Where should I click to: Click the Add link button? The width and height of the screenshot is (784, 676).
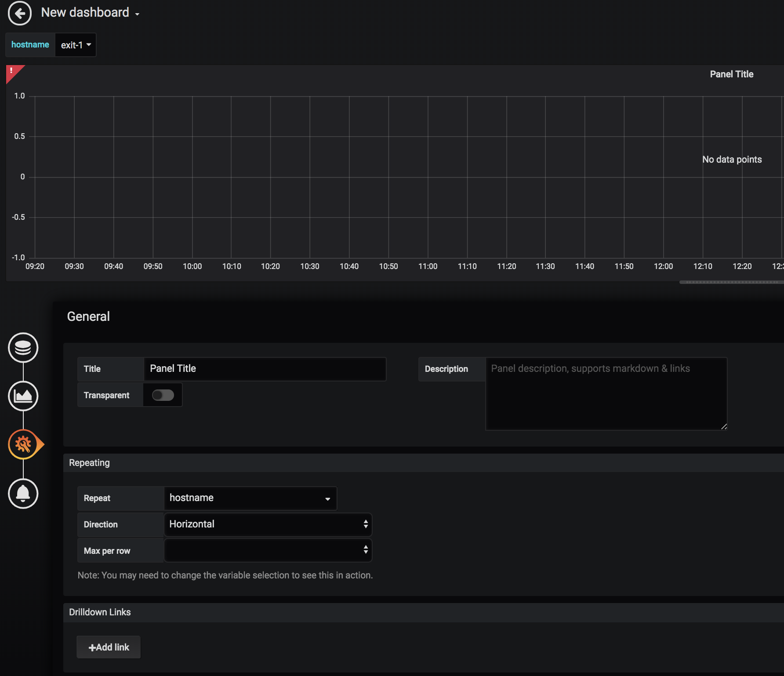click(109, 647)
